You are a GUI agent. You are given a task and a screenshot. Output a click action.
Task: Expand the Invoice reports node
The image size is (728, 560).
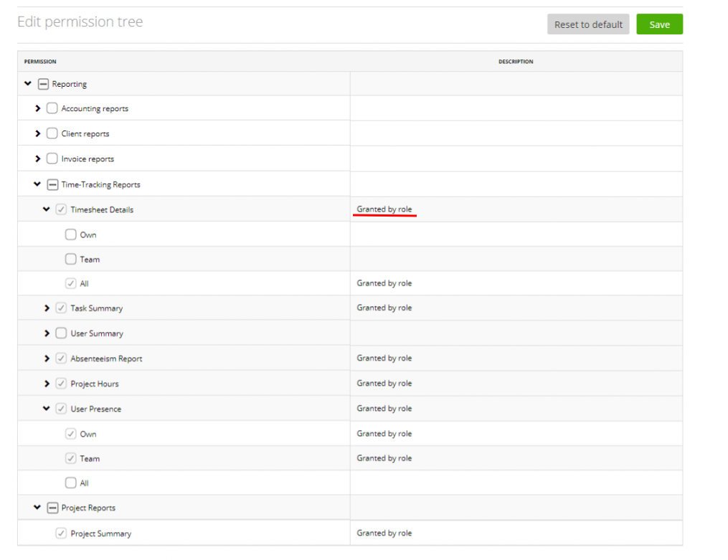click(37, 158)
